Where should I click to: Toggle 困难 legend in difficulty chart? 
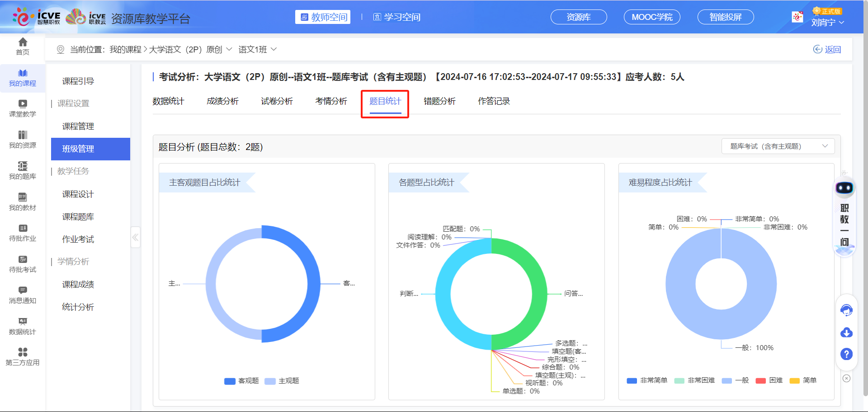coord(769,380)
